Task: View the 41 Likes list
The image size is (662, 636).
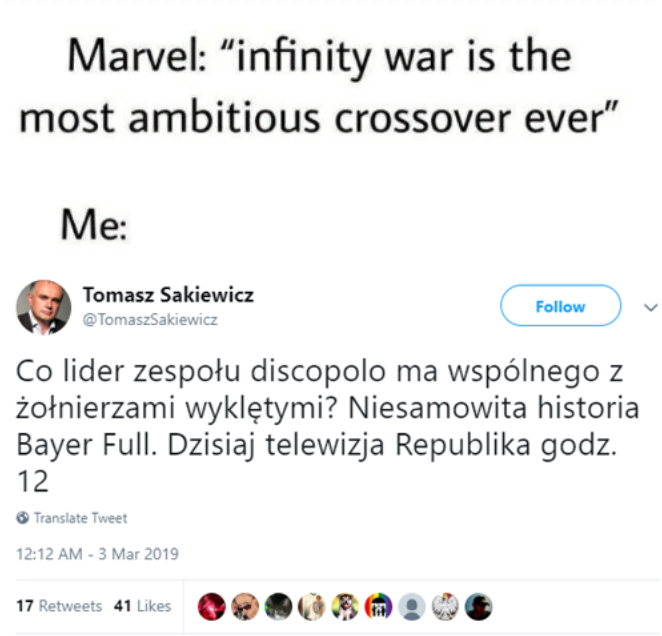Action: coord(141,606)
